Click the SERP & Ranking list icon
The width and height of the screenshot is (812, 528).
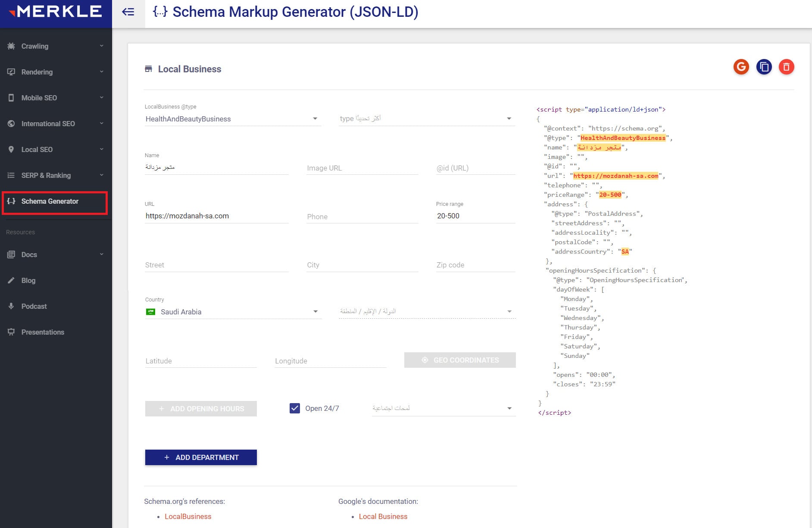(x=11, y=175)
